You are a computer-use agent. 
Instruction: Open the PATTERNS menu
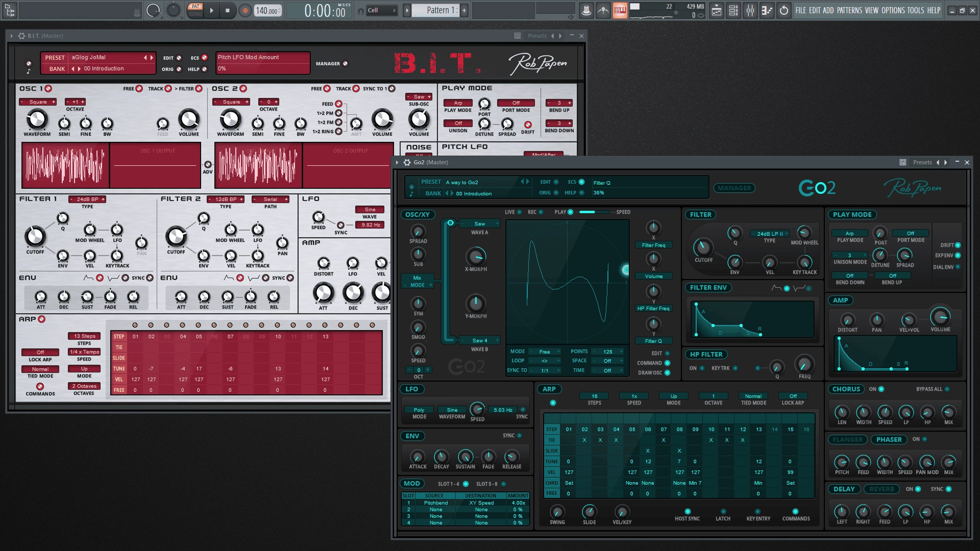click(849, 10)
